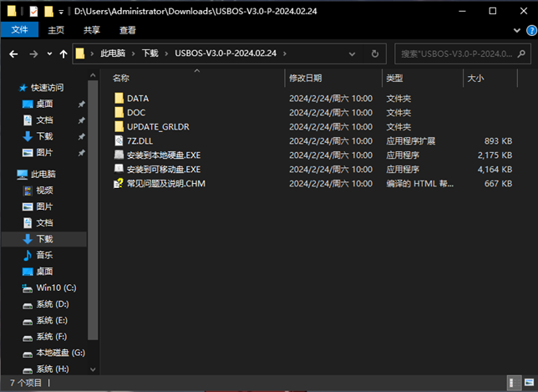Click the Up arrow navigation button
Image resolution: width=538 pixels, height=392 pixels.
(x=63, y=53)
